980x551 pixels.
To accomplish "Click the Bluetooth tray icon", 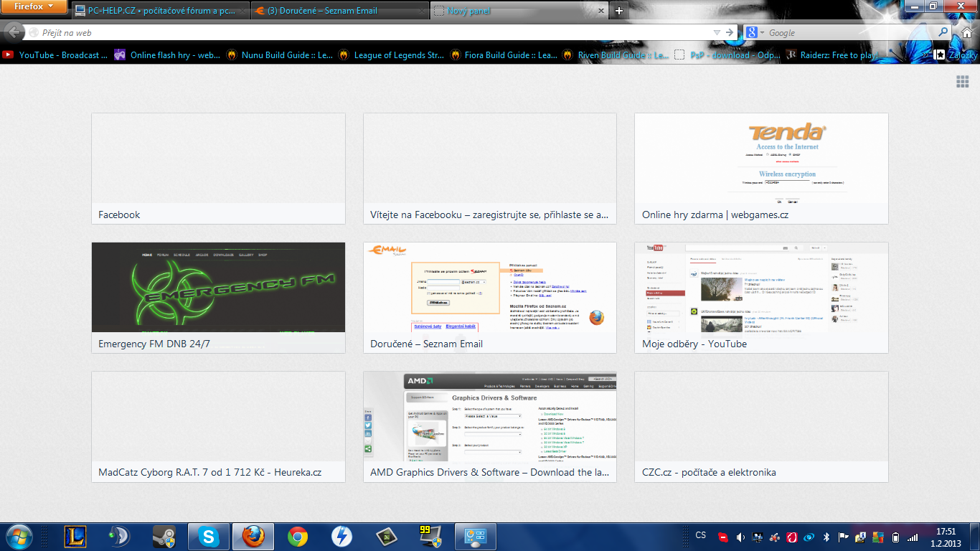I will [826, 537].
